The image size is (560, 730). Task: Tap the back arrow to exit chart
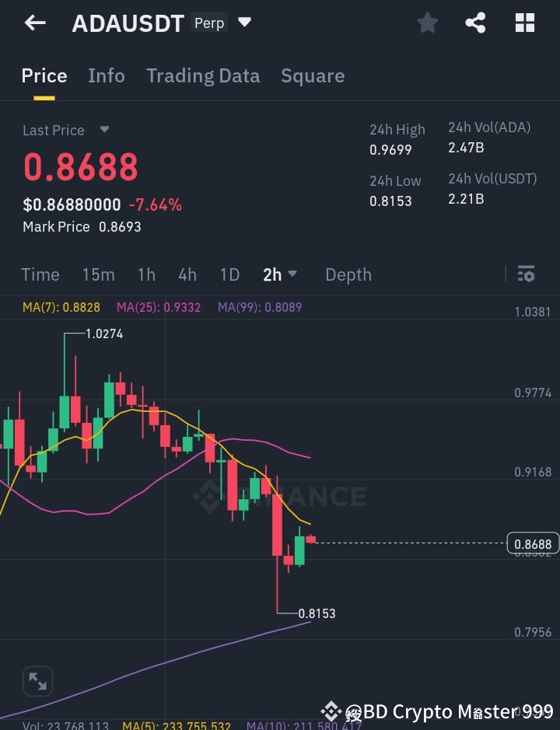[33, 23]
